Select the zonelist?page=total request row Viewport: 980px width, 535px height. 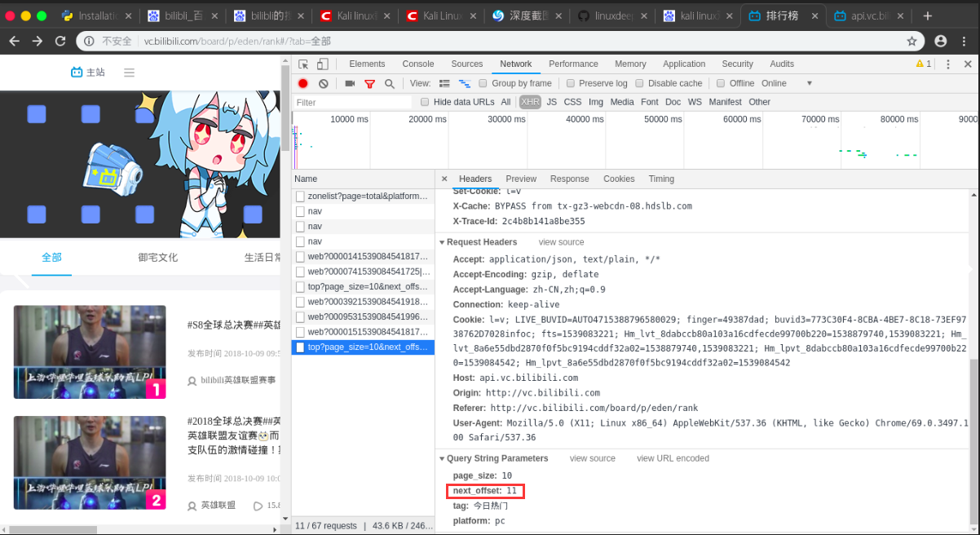tap(363, 197)
